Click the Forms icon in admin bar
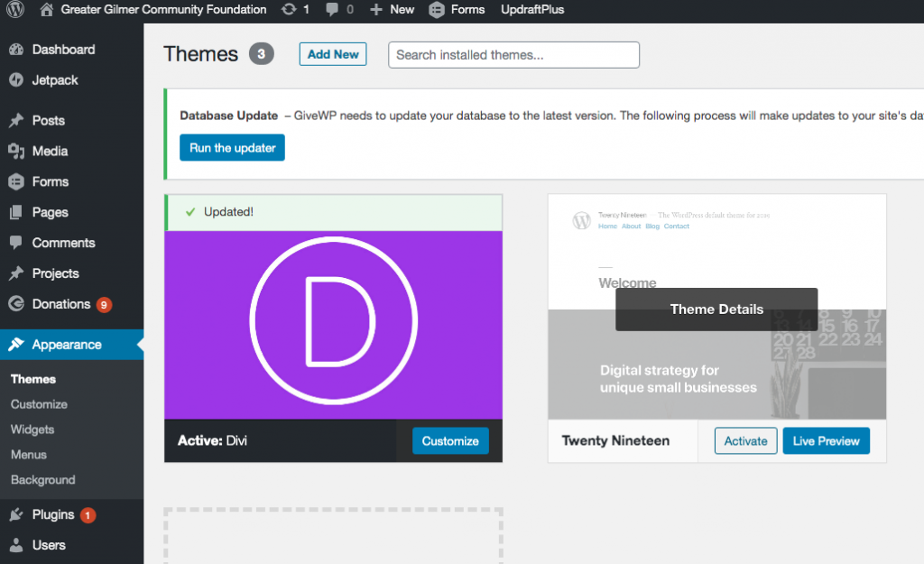The image size is (924, 564). (437, 9)
